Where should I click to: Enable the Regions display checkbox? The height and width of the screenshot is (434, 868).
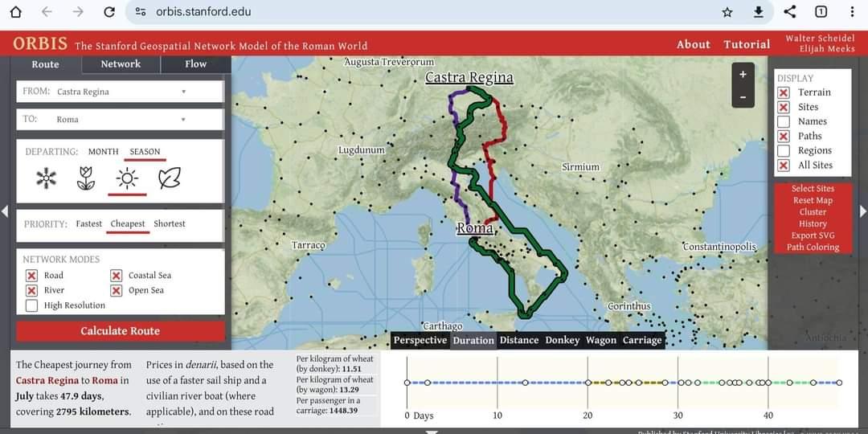pyautogui.click(x=784, y=150)
